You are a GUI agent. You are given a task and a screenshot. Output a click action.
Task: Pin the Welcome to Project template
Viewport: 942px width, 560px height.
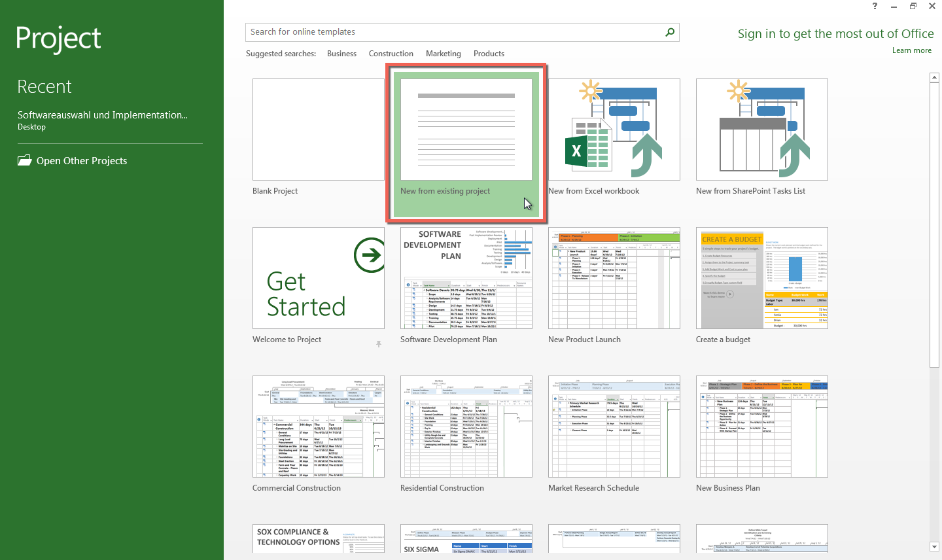point(378,344)
